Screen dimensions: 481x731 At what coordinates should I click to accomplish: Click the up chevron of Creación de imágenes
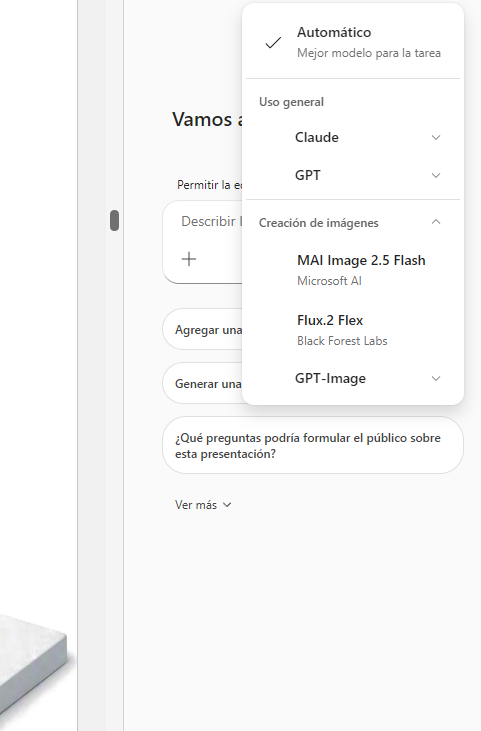coord(436,222)
